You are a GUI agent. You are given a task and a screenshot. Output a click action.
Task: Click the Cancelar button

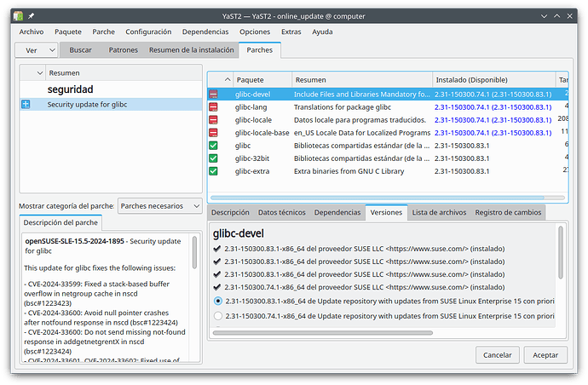(497, 354)
